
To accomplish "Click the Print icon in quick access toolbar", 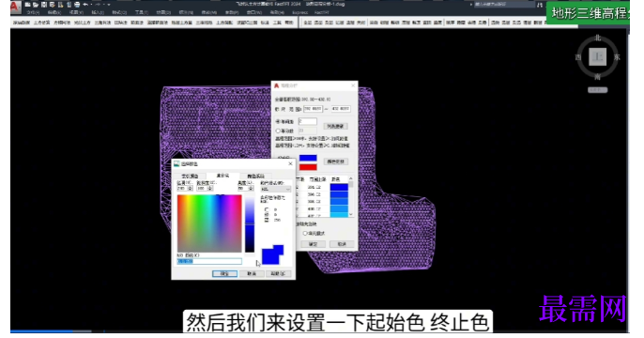I will [x=77, y=5].
